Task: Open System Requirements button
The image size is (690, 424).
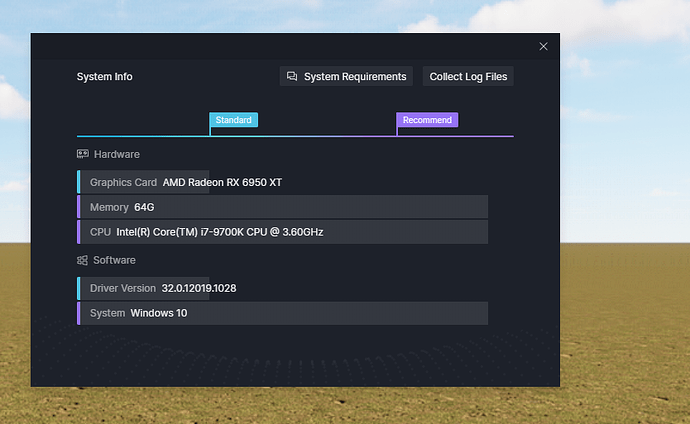Action: [346, 77]
